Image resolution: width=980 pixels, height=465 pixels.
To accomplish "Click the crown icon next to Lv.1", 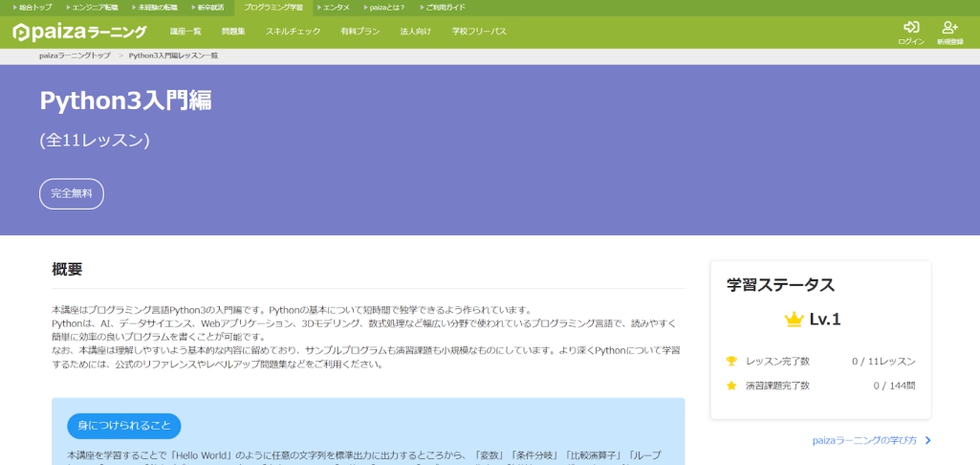I will 794,320.
